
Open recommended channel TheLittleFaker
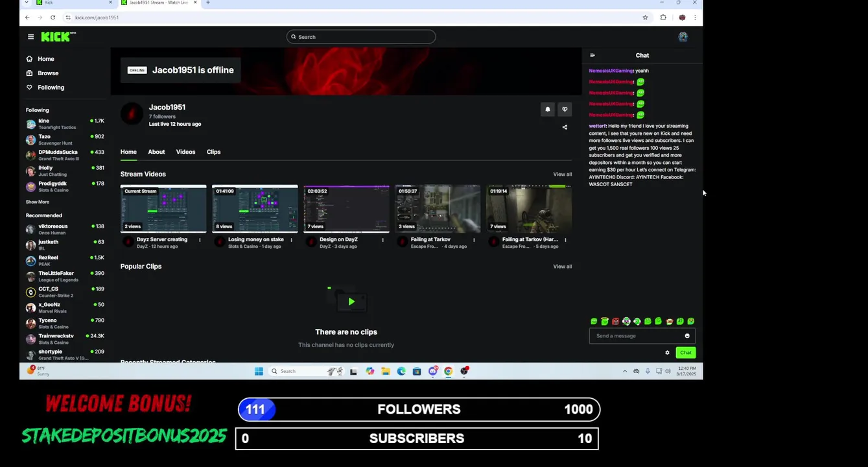(x=65, y=276)
